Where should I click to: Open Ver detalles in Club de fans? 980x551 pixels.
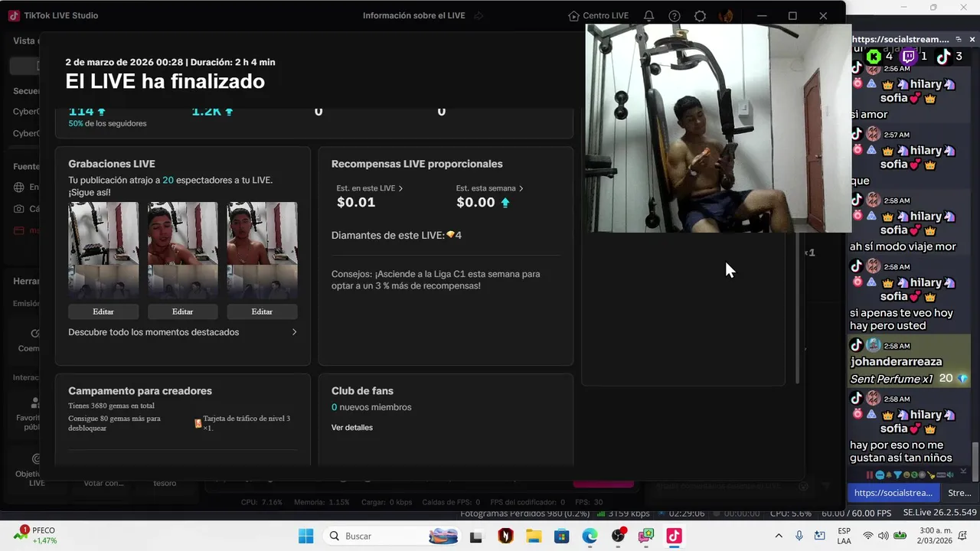pos(352,427)
